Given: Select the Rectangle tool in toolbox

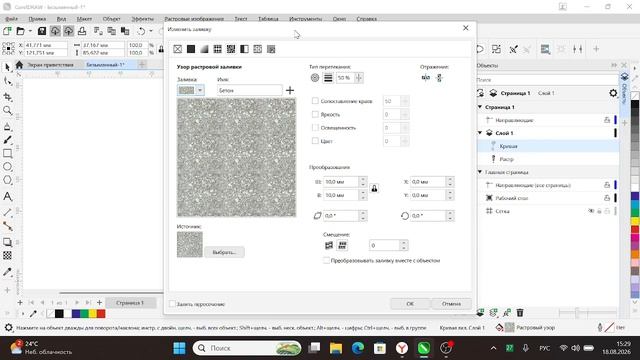Looking at the screenshot, I should (x=7, y=153).
